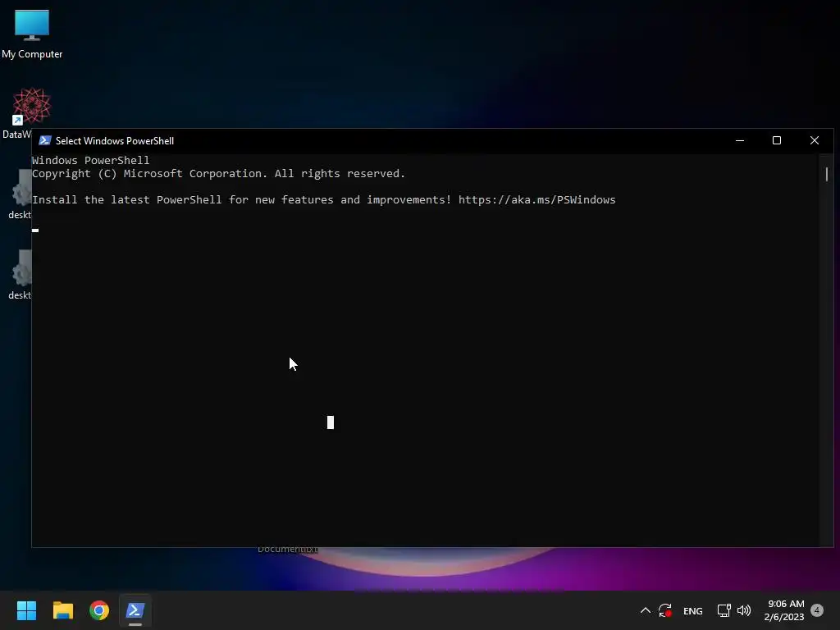Screen dimensions: 840x630
Task: Minimize the Windows PowerShell window
Action: 740,140
